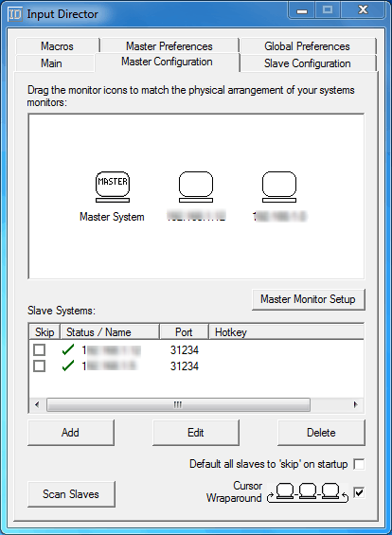Open Master Monitor Setup
The height and width of the screenshot is (535, 392).
tap(309, 299)
